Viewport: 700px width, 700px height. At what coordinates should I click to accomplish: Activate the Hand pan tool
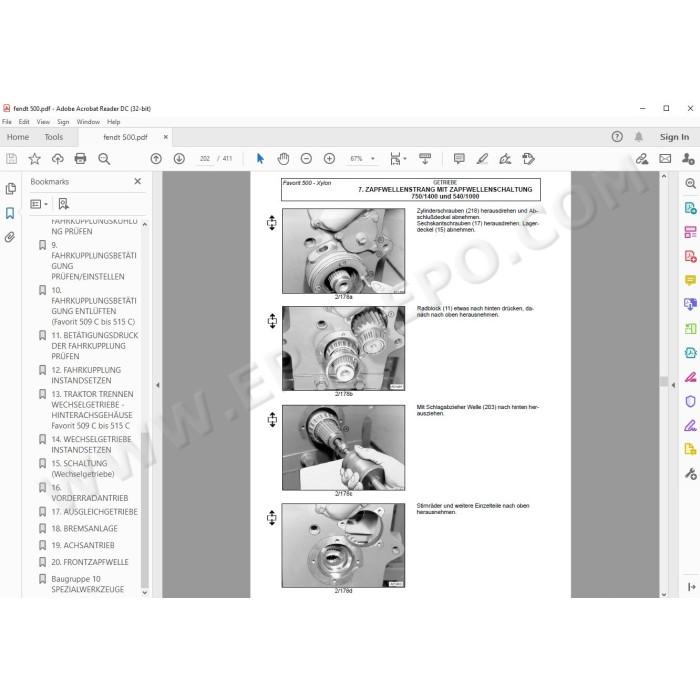[283, 158]
